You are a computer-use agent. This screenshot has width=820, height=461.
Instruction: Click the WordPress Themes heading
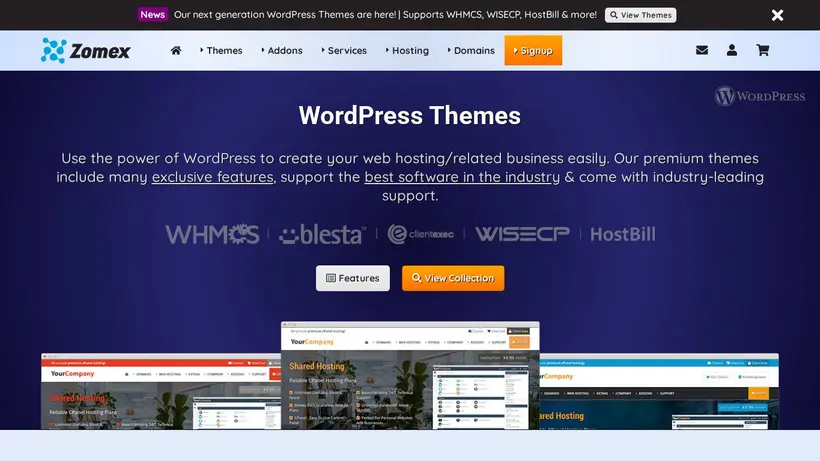410,116
